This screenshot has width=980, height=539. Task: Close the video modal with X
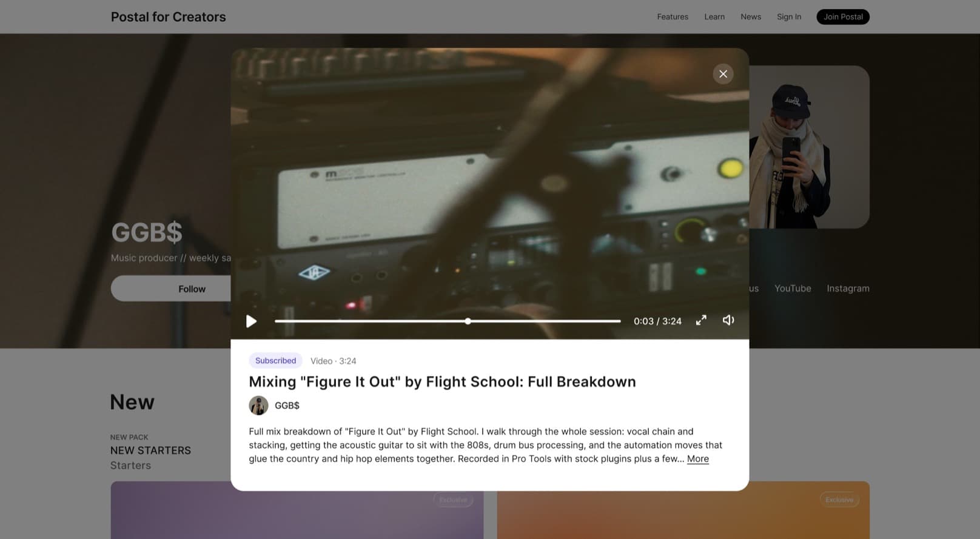tap(723, 74)
